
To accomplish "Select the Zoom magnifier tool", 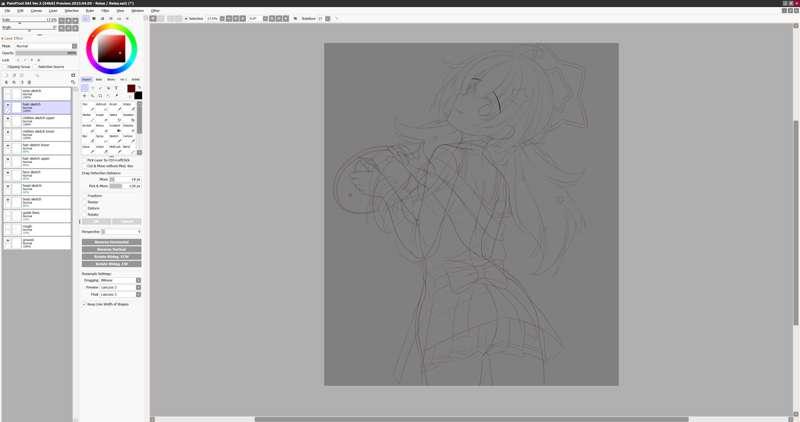I will [92, 95].
